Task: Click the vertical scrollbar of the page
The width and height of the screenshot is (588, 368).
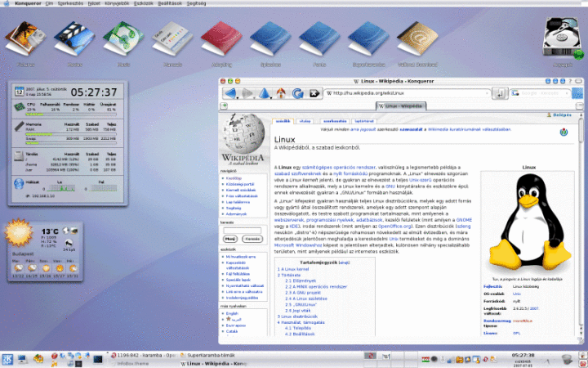Action: 581,226
